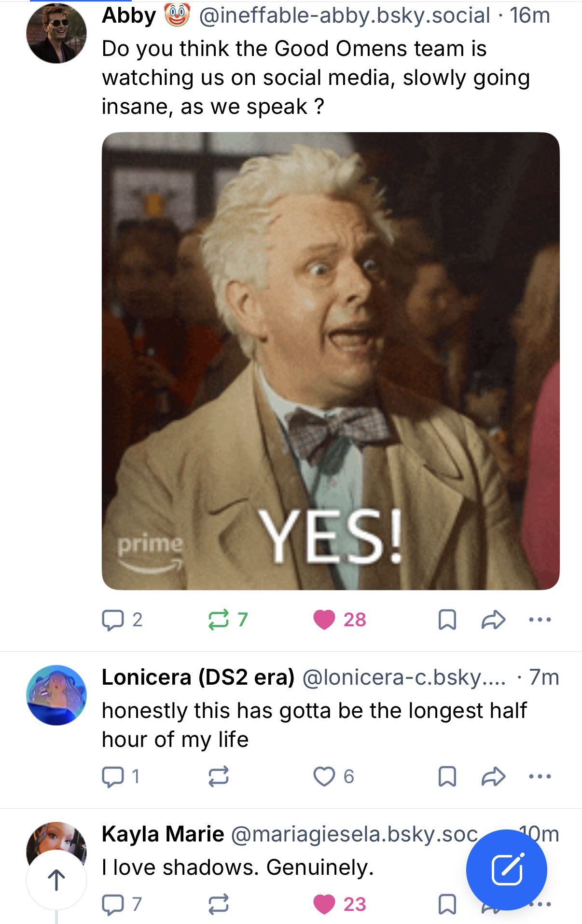Image resolution: width=582 pixels, height=924 pixels.
Task: Open more options on Abby's post
Action: click(x=540, y=620)
